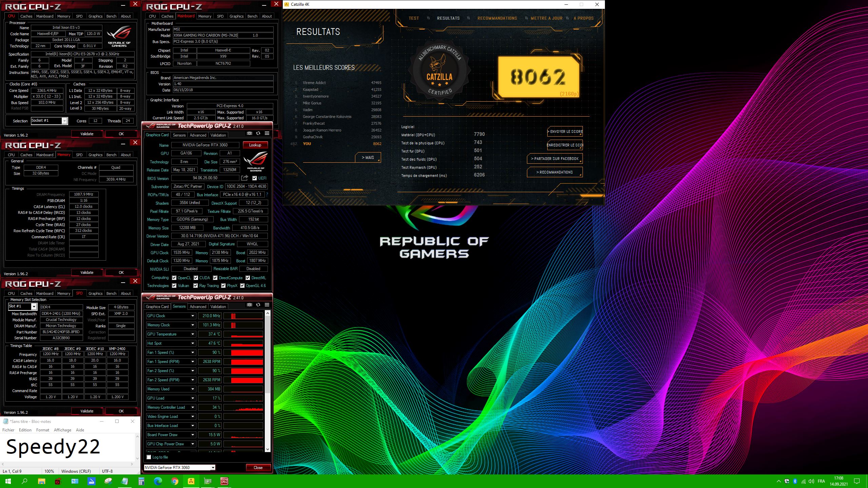Image resolution: width=868 pixels, height=488 pixels.
Task: Toggle the DirectCompute checkbox
Action: click(215, 278)
